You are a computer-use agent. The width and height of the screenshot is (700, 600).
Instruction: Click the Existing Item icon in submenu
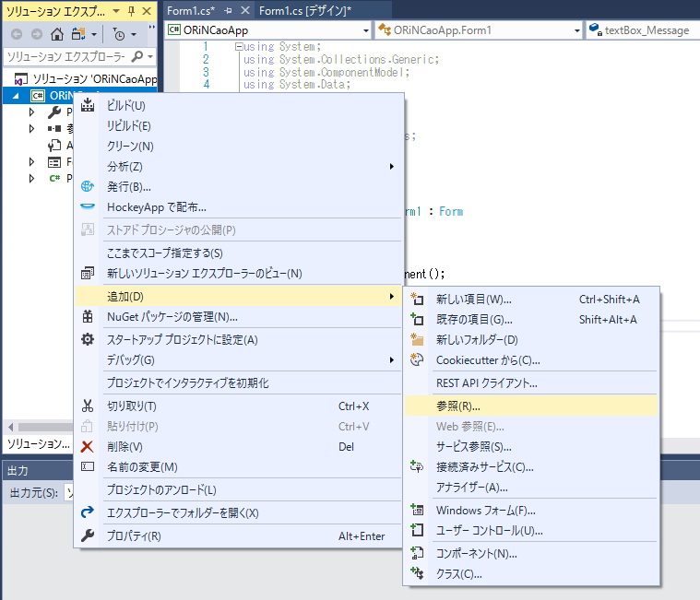click(417, 319)
